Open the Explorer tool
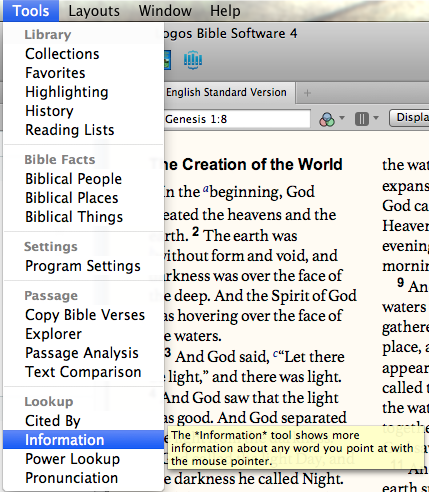Image resolution: width=429 pixels, height=492 pixels. pyautogui.click(x=83, y=334)
